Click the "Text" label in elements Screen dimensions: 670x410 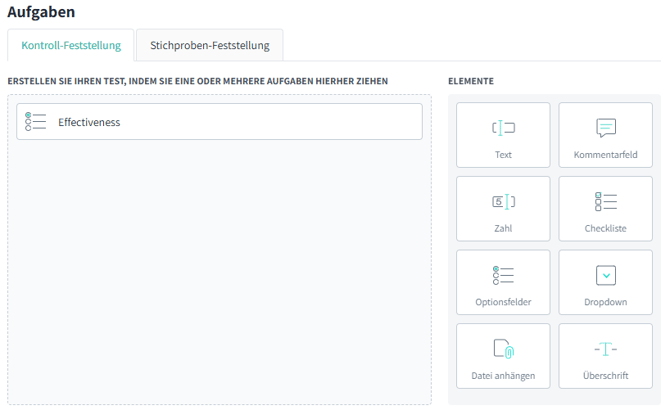pos(503,155)
